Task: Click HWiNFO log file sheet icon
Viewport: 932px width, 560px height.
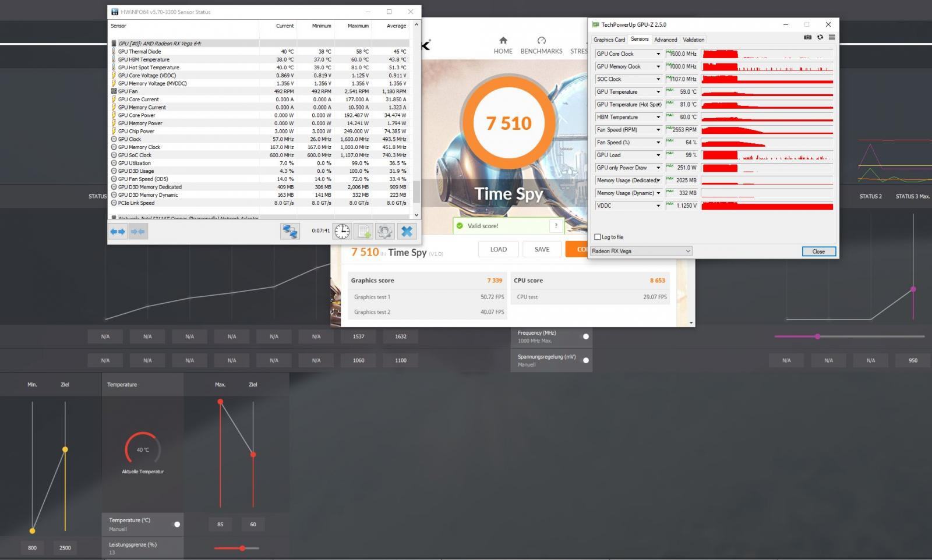Action: point(364,231)
